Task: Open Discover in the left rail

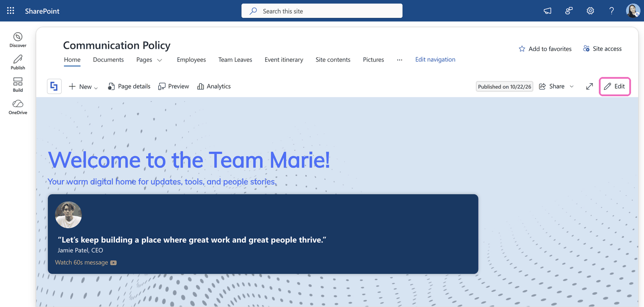Action: [x=18, y=40]
